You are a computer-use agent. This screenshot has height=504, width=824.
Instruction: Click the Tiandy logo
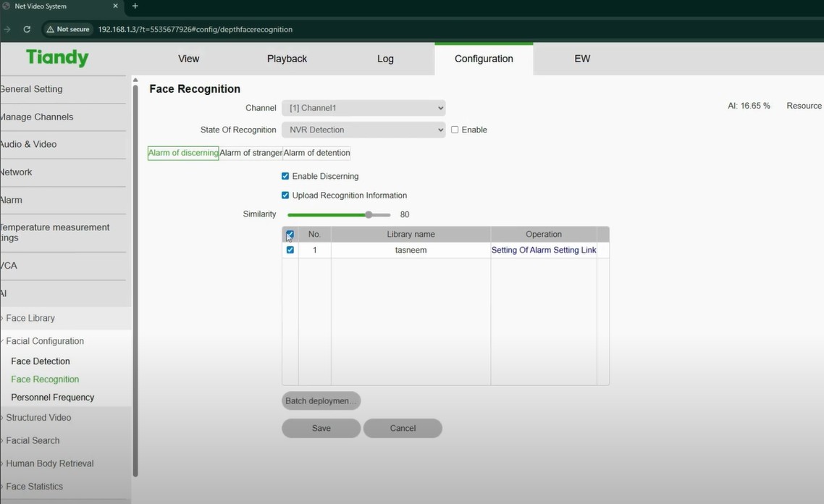click(x=56, y=57)
